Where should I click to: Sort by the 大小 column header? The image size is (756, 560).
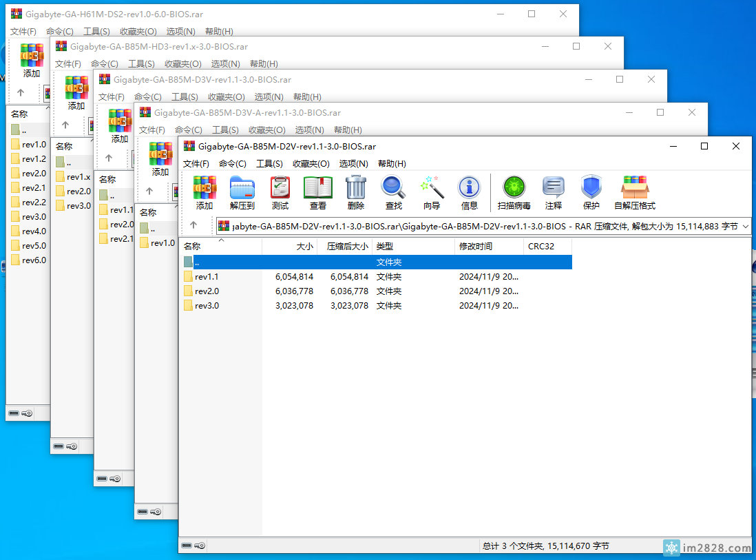tap(290, 247)
